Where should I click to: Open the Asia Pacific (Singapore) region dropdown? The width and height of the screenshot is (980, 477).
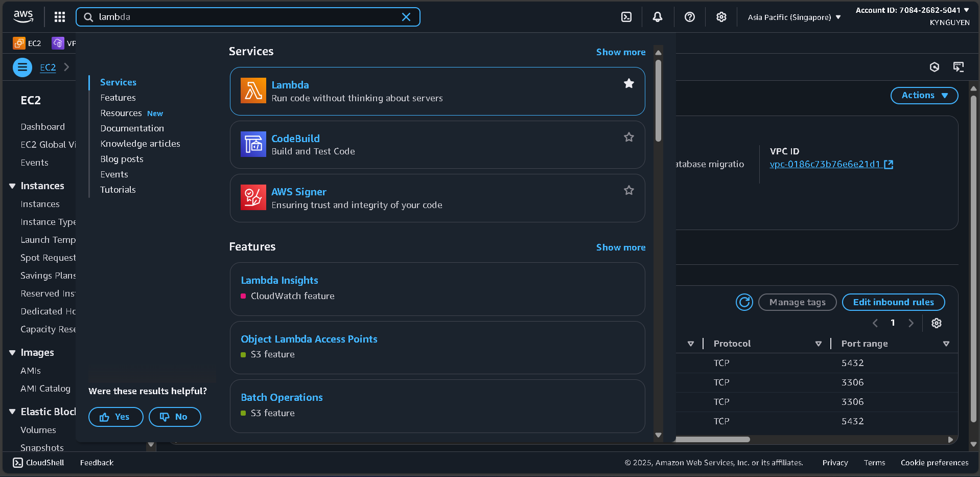[792, 17]
